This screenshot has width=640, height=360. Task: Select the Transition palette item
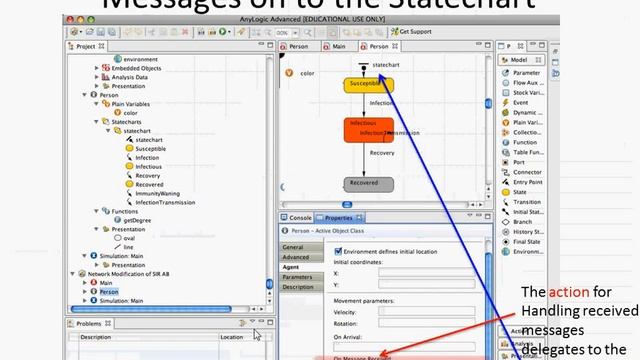coord(522,202)
